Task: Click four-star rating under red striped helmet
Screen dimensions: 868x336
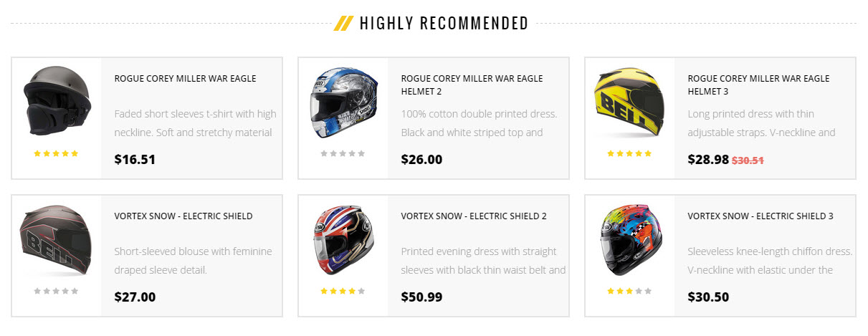Action: [343, 291]
